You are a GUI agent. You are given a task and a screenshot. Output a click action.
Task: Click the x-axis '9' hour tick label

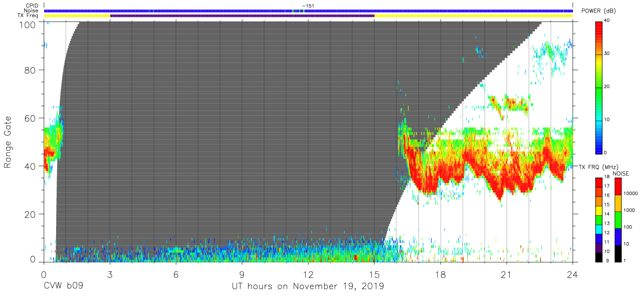coord(242,274)
